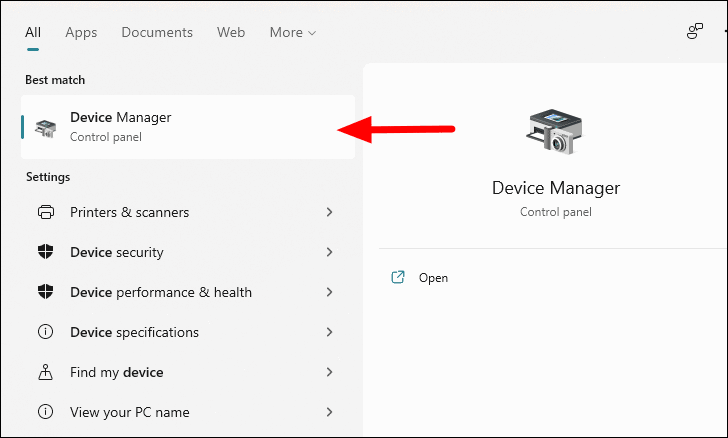
Task: Select the All search tab
Action: (x=33, y=33)
